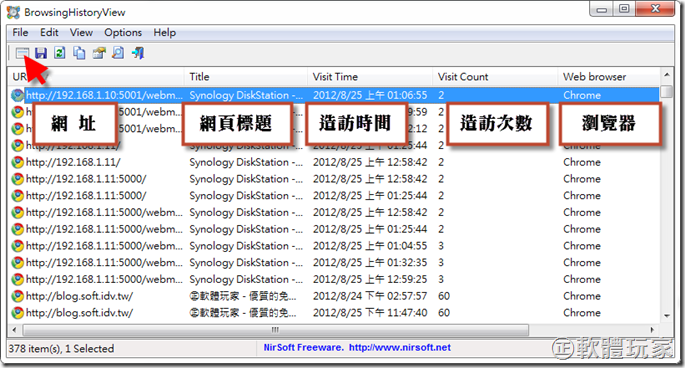Click the Chrome icon of the http://192.168.1.11/ 12:58:42 row
The width and height of the screenshot is (685, 368).
[17, 163]
